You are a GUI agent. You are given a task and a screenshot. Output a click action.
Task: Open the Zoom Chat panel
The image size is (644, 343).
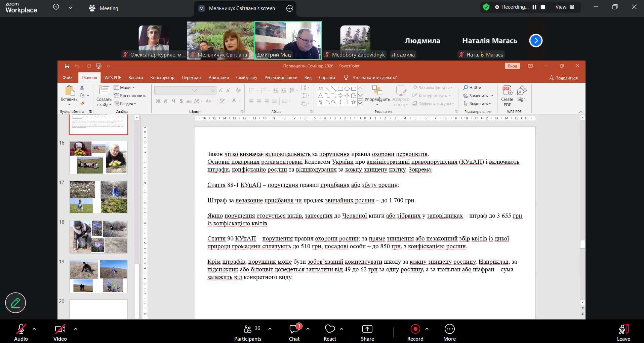pos(294,332)
